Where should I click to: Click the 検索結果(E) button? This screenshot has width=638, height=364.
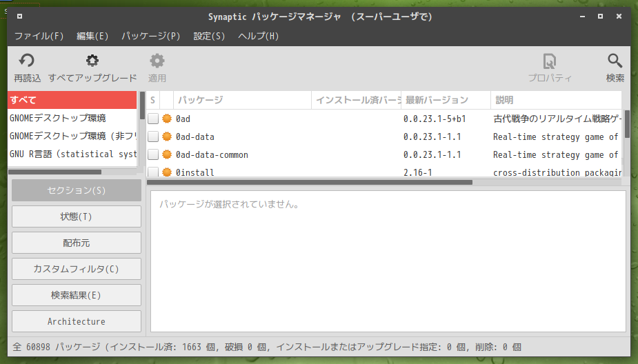tap(77, 295)
